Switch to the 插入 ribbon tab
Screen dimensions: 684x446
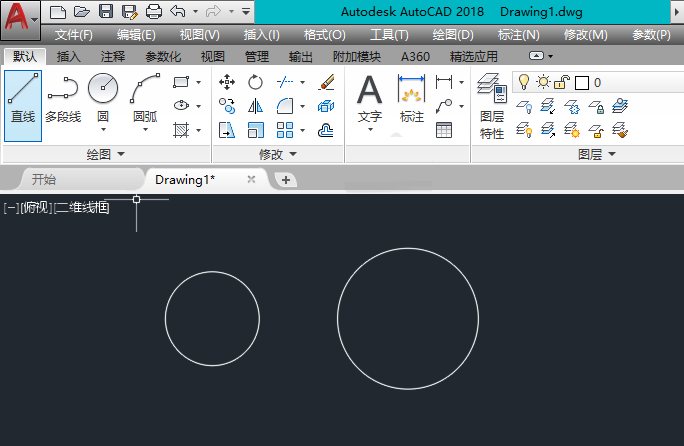68,57
